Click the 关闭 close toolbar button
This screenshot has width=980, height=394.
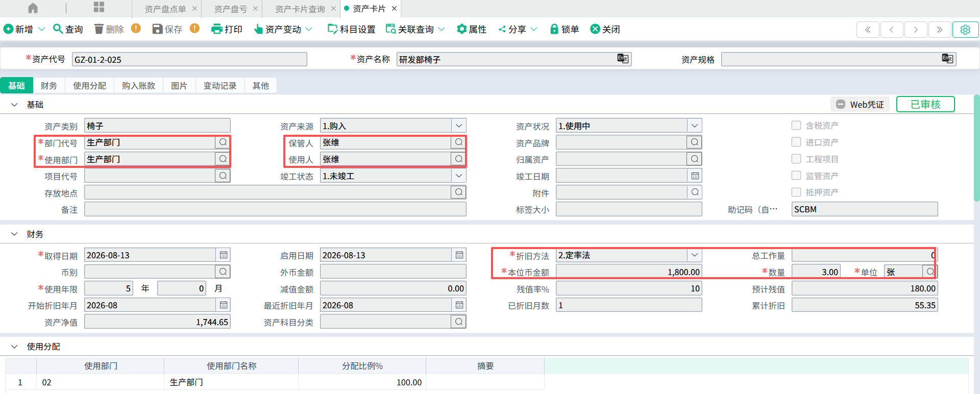point(605,29)
